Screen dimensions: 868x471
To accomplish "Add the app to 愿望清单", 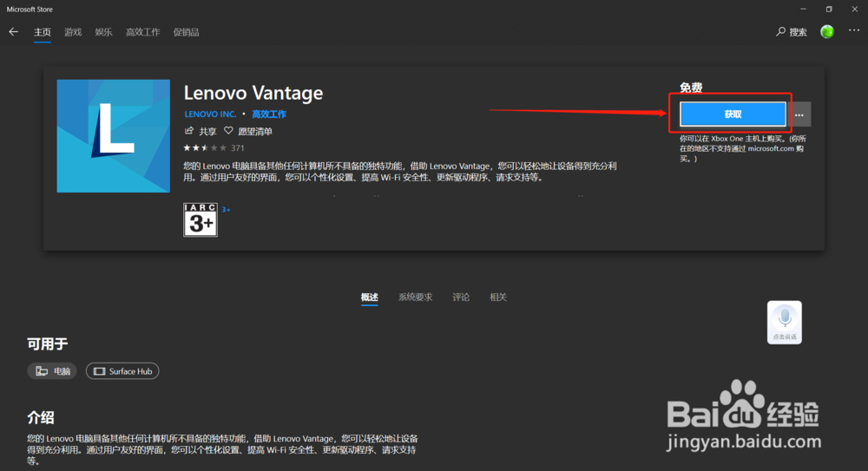I will pos(248,131).
